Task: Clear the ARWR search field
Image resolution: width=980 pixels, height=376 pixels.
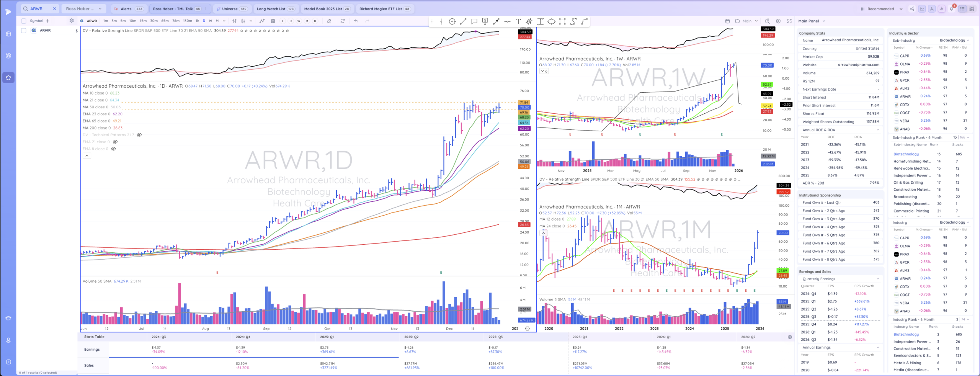Action: click(54, 9)
